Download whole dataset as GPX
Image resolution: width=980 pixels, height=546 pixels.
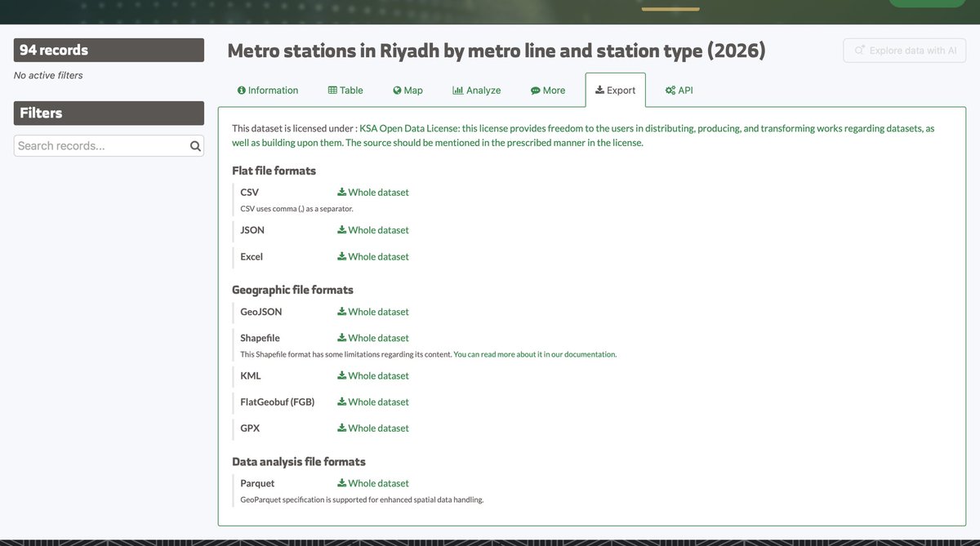[373, 428]
